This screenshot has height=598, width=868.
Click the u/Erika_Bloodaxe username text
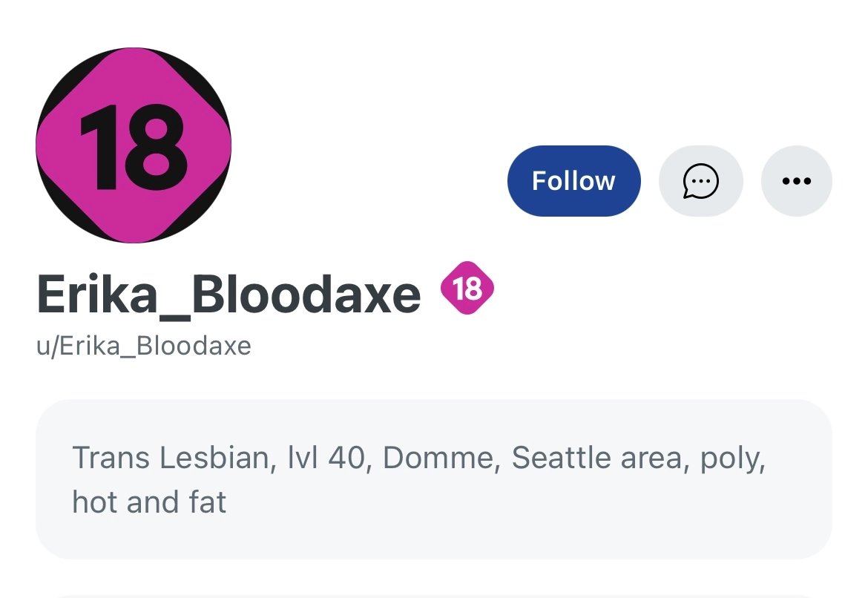(144, 346)
